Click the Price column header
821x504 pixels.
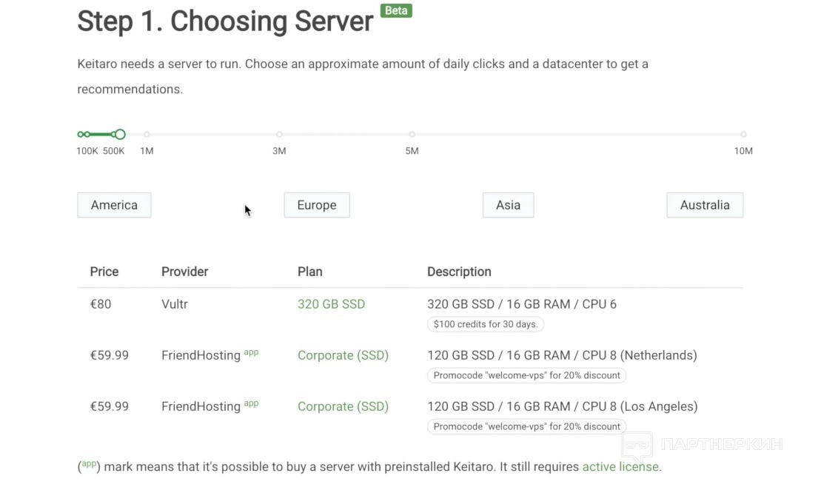104,272
